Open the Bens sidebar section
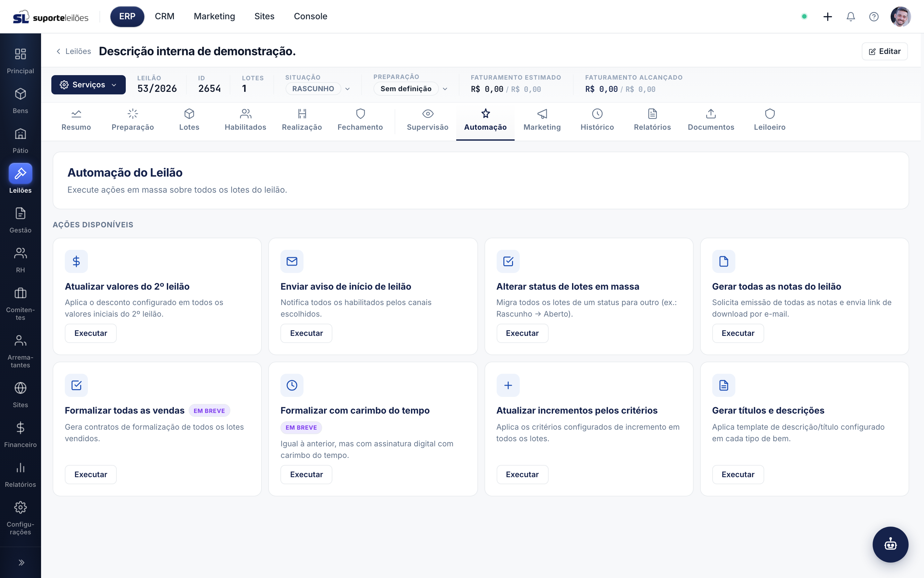Image resolution: width=924 pixels, height=578 pixels. pyautogui.click(x=20, y=101)
